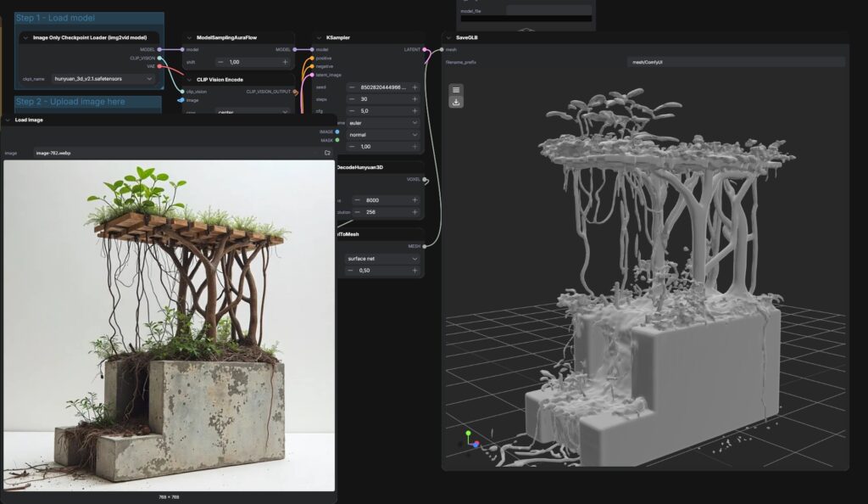This screenshot has width=868, height=504.
Task: Collapse the KSampler node
Action: click(319, 37)
